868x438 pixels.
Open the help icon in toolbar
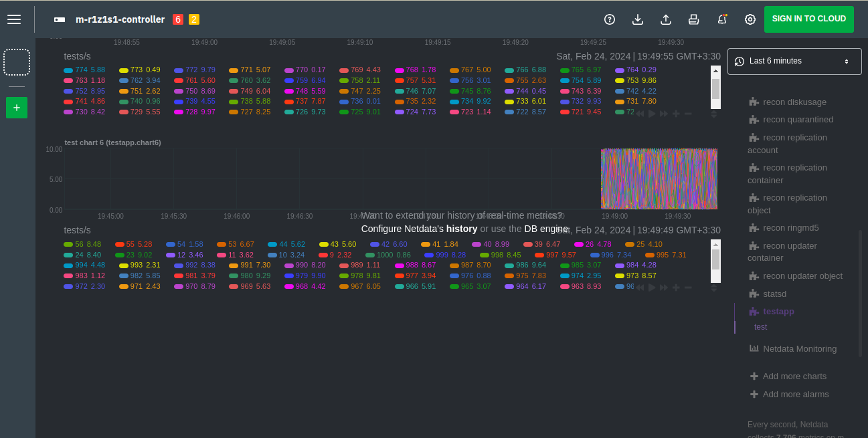click(x=609, y=19)
